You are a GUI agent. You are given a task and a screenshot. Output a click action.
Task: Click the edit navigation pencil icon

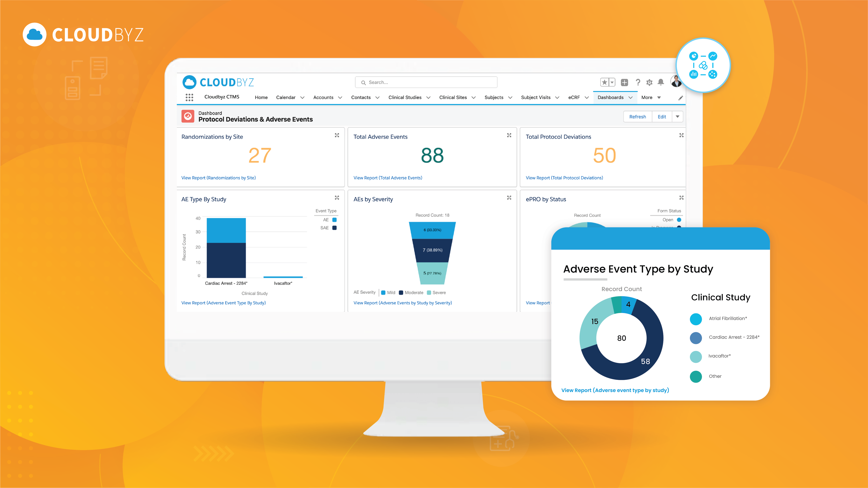[x=681, y=98]
